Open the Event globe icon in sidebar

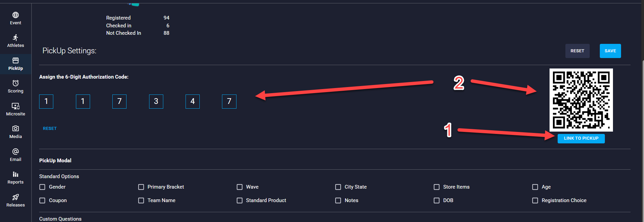click(16, 15)
